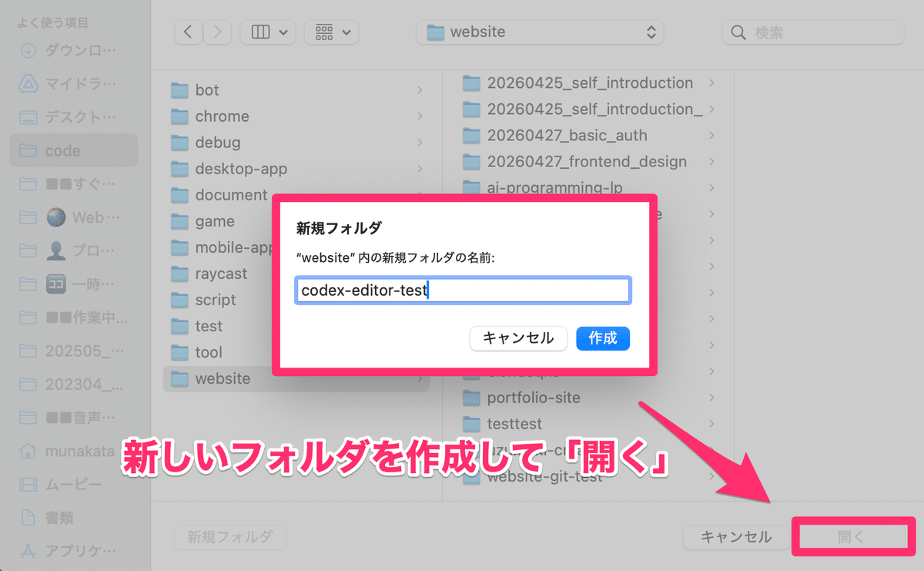This screenshot has height=571, width=924.
Task: Expand the 20260427_basic_auth chevron
Action: pos(711,136)
